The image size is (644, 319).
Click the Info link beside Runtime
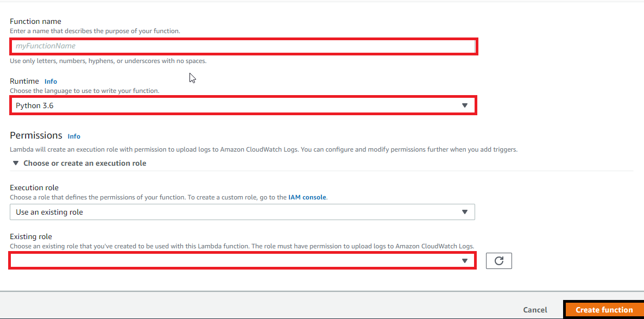coord(50,81)
